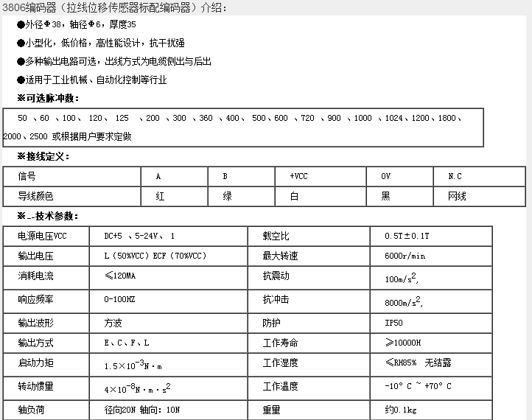Select the 方波 output waveform cell
This screenshot has width=532, height=420.
point(113,323)
